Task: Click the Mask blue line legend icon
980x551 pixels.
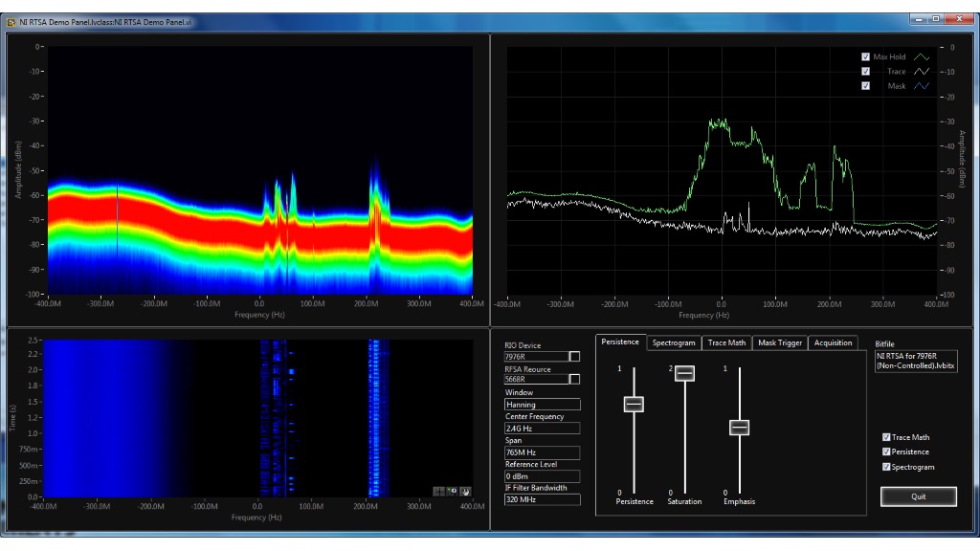Action: pos(922,86)
